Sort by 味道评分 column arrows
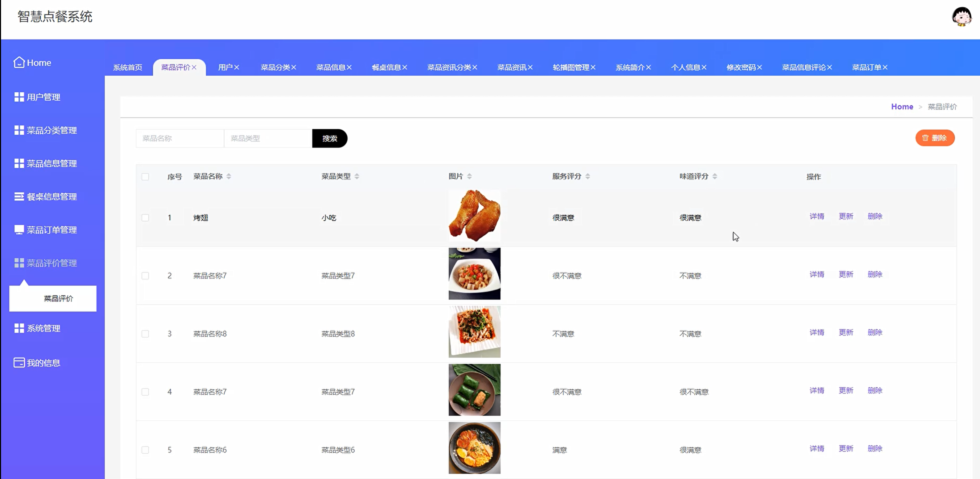Viewport: 980px width, 479px height. click(715, 176)
